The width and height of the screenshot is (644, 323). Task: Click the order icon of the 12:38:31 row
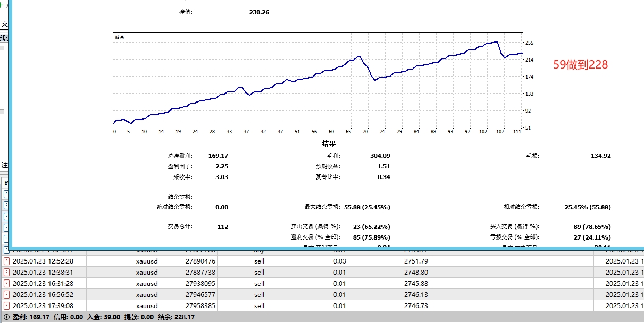pyautogui.click(x=6, y=272)
